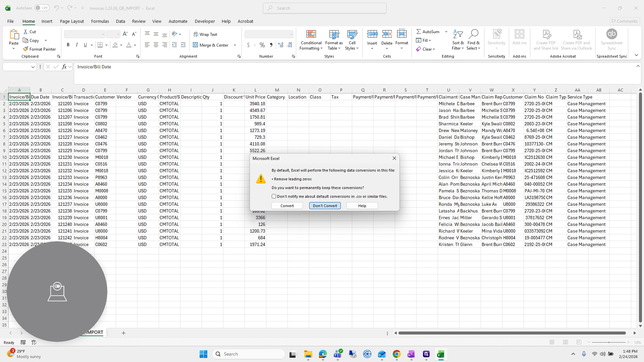Check Don't notify me about default conversions

tap(274, 196)
